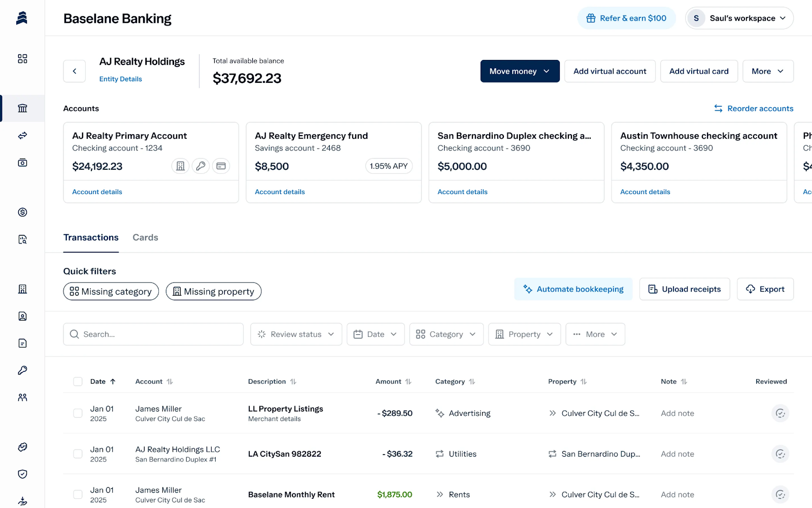Open the properties building icon in sidebar

coord(22,289)
